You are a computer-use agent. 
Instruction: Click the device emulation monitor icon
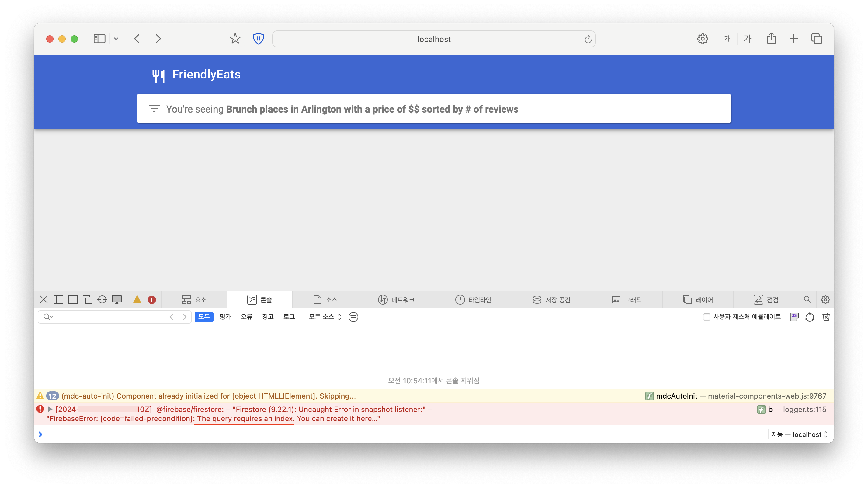116,299
